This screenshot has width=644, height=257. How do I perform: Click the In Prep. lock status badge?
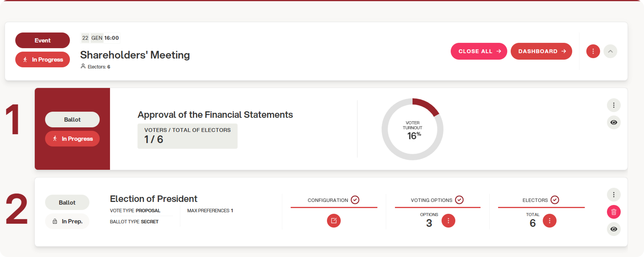click(67, 221)
